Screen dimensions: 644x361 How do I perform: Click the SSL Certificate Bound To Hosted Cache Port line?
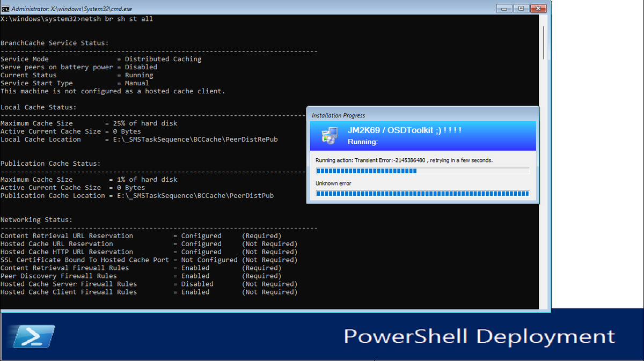149,260
